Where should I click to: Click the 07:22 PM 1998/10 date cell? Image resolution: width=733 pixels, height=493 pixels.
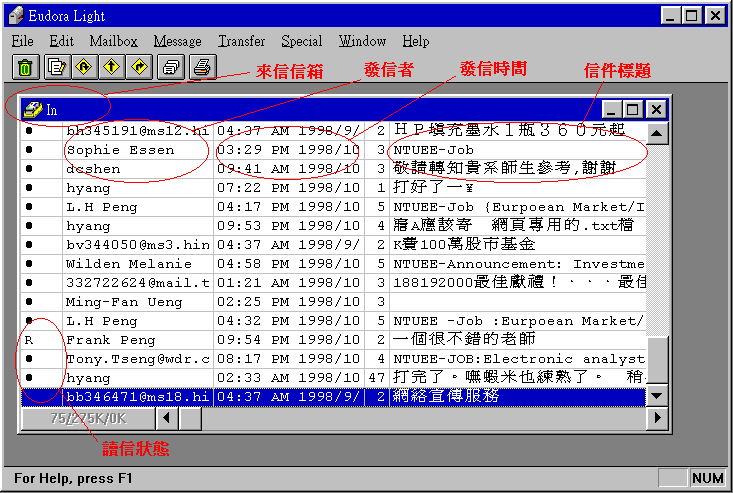(x=288, y=188)
